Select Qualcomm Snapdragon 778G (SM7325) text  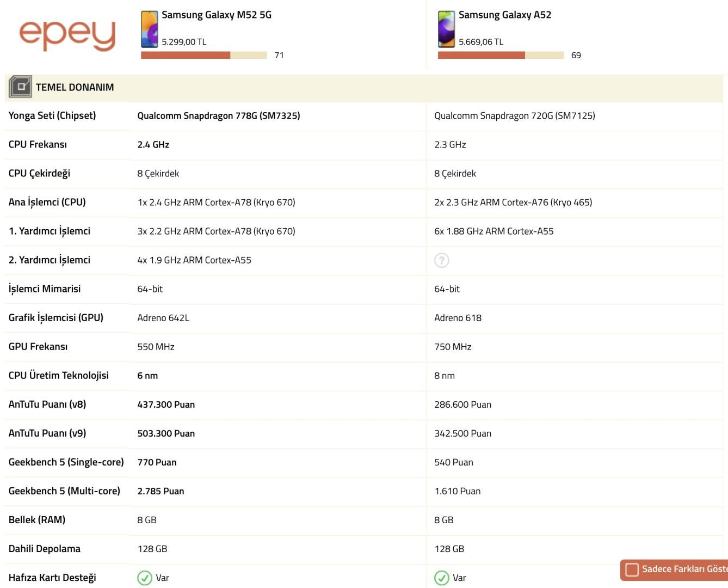coord(219,115)
